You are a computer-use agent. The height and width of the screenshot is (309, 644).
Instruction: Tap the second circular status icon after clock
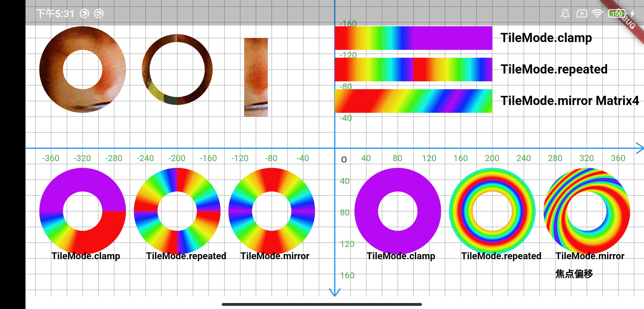point(99,13)
